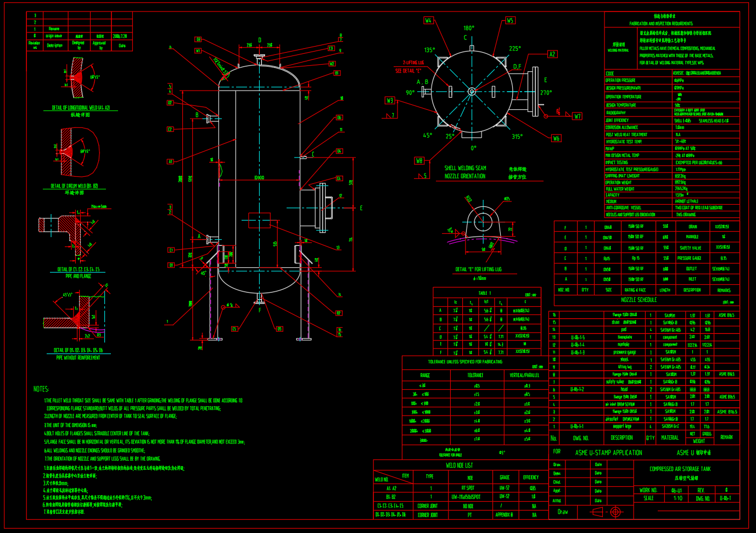Image resolution: width=756 pixels, height=533 pixels.
Task: Click the COMPRESSED AIR STORAGE TANK title
Action: tap(680, 469)
